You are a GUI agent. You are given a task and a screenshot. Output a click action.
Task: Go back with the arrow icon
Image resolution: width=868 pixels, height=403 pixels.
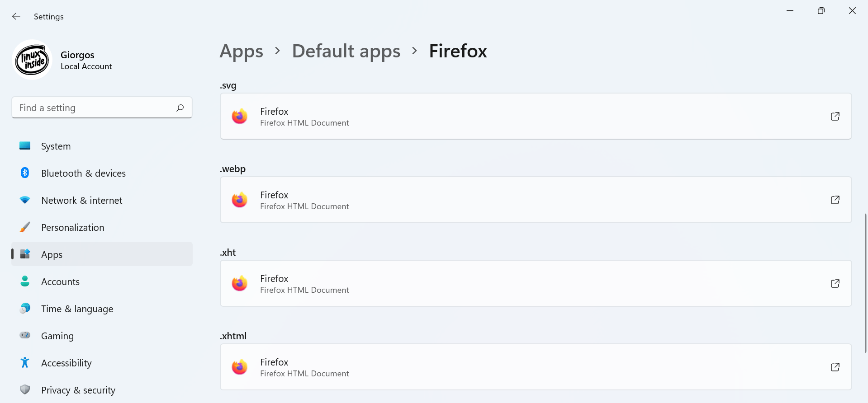click(16, 16)
